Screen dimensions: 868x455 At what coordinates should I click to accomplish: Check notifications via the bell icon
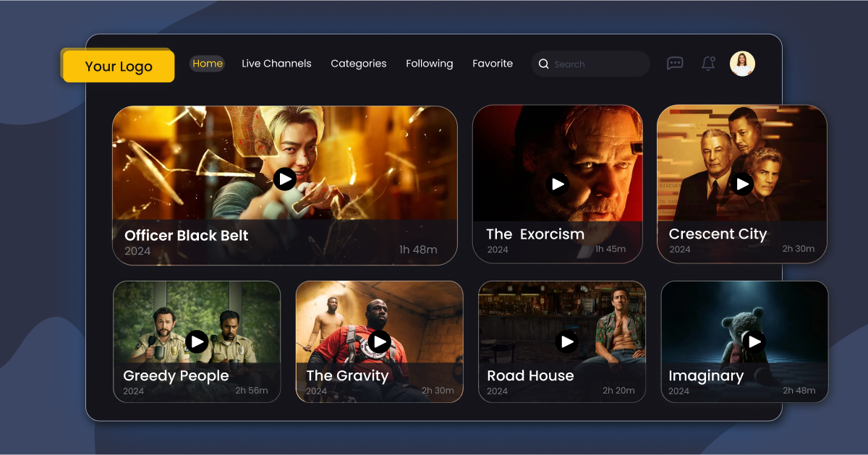tap(707, 64)
